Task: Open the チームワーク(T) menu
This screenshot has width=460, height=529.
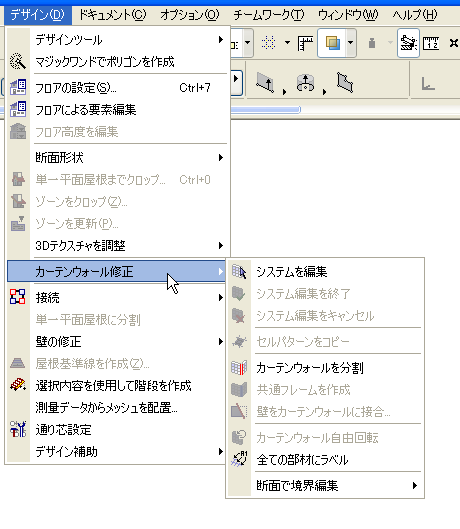Action: 269,15
